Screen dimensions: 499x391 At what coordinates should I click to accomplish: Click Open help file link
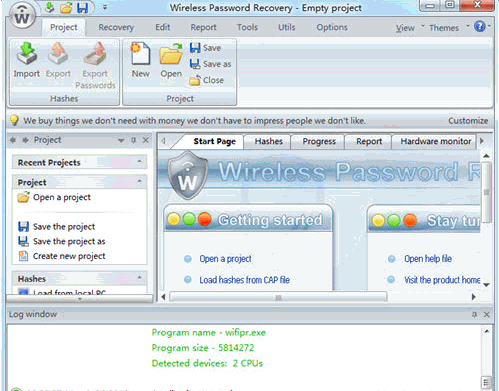(428, 259)
